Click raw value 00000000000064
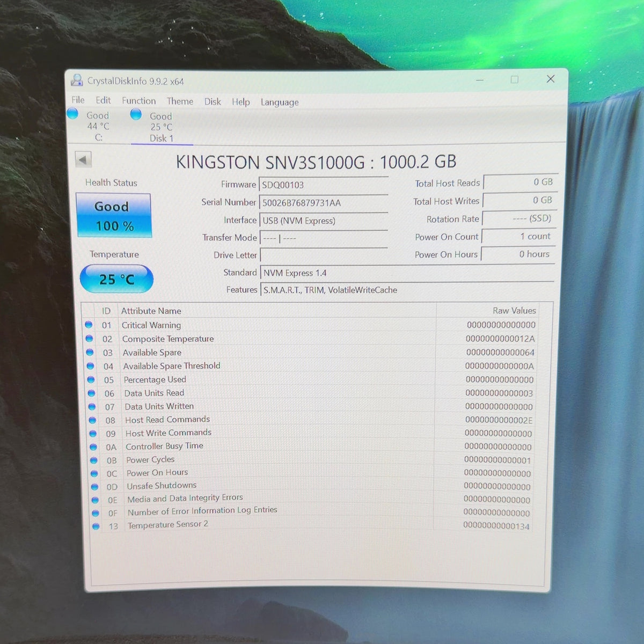Screen dimensions: 644x644 (500, 352)
